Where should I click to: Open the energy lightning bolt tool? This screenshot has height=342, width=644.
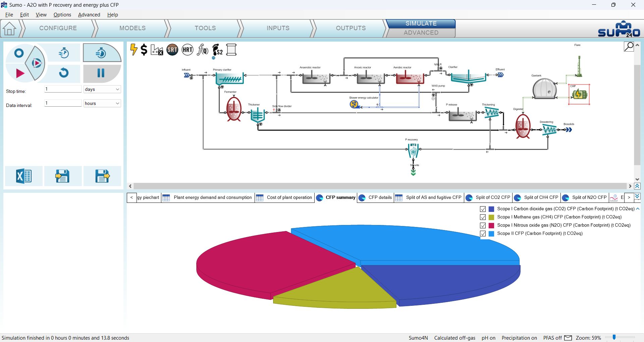point(134,50)
